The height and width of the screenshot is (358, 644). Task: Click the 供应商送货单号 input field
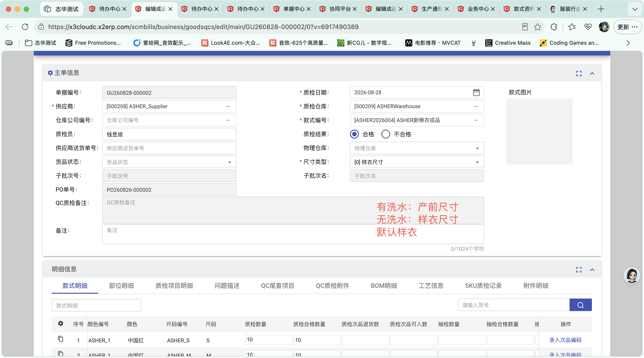click(x=169, y=148)
